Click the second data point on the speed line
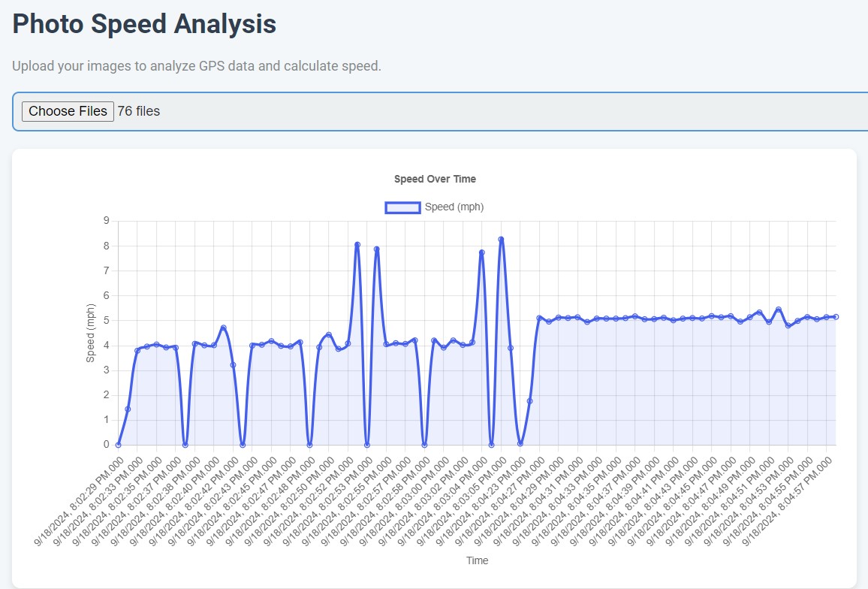This screenshot has height=589, width=868. click(x=128, y=409)
